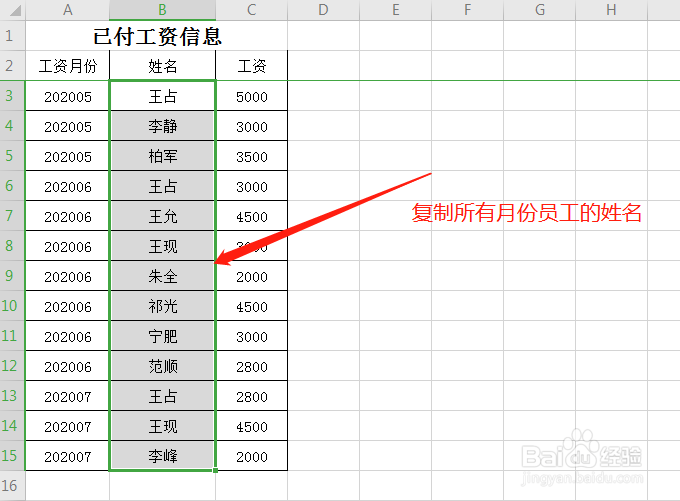
Task: Select name cell 李静
Action: pos(162,125)
